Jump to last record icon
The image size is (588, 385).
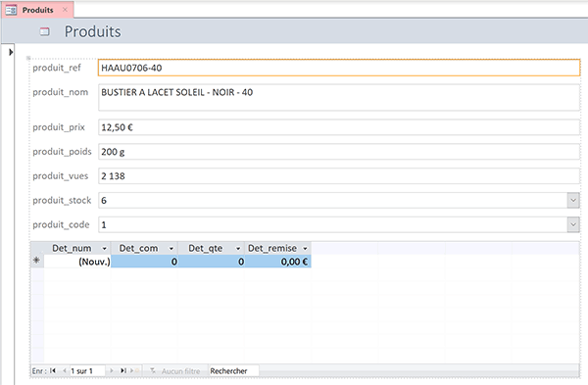click(x=123, y=370)
